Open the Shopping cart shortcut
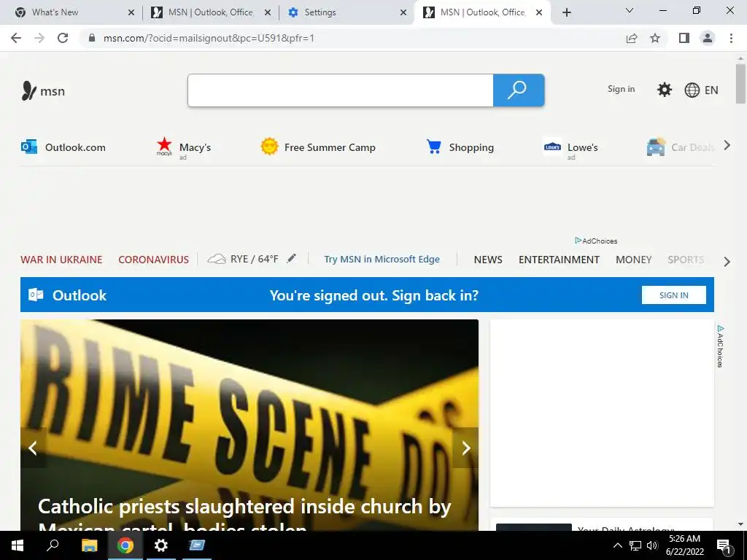The image size is (747, 560). [x=433, y=147]
